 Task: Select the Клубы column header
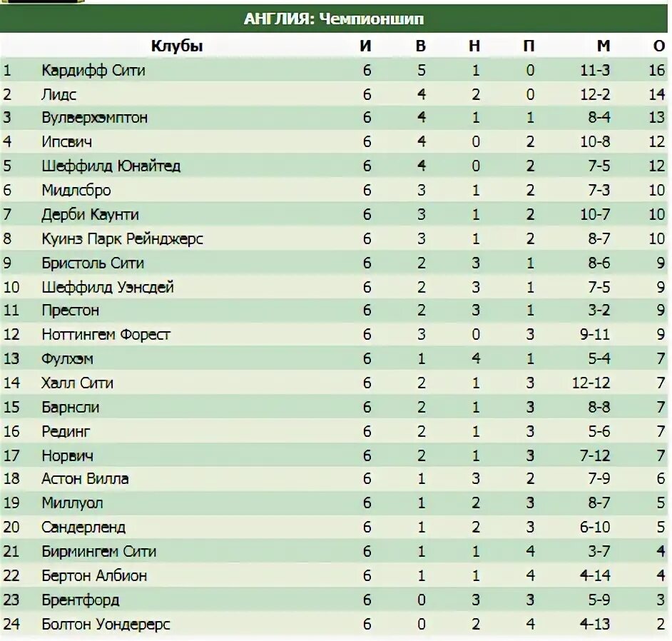point(177,46)
